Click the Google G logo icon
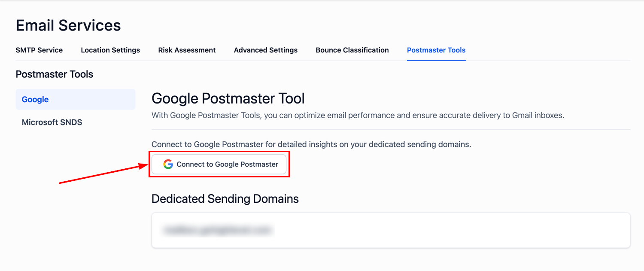This screenshot has width=644, height=271. (x=168, y=164)
